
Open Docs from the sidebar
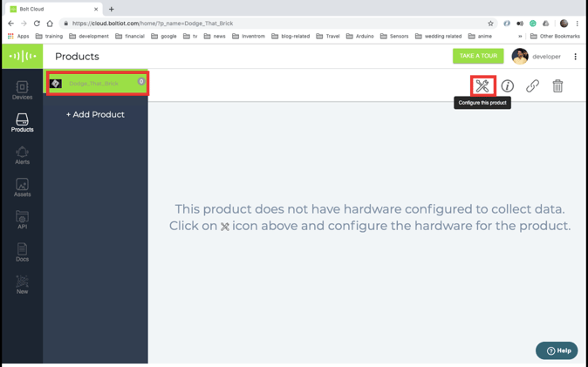pos(22,252)
